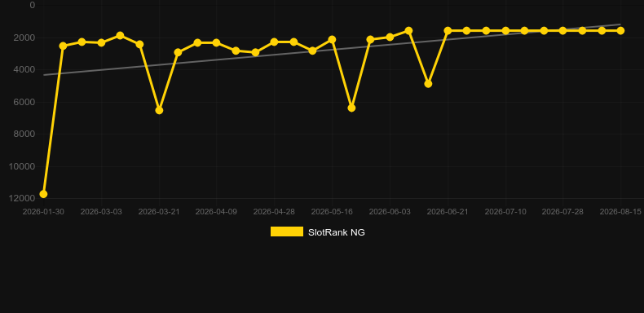Click the data point dated 2026-05-16

332,39
